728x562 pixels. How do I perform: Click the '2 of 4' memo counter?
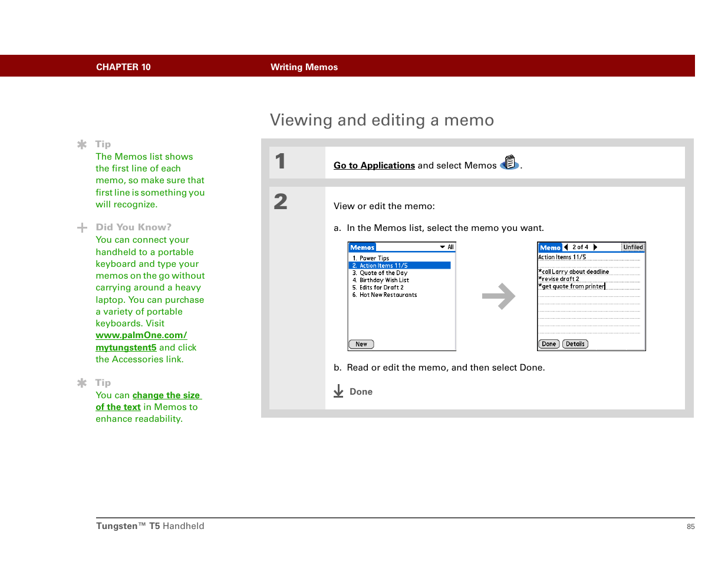pyautogui.click(x=580, y=247)
